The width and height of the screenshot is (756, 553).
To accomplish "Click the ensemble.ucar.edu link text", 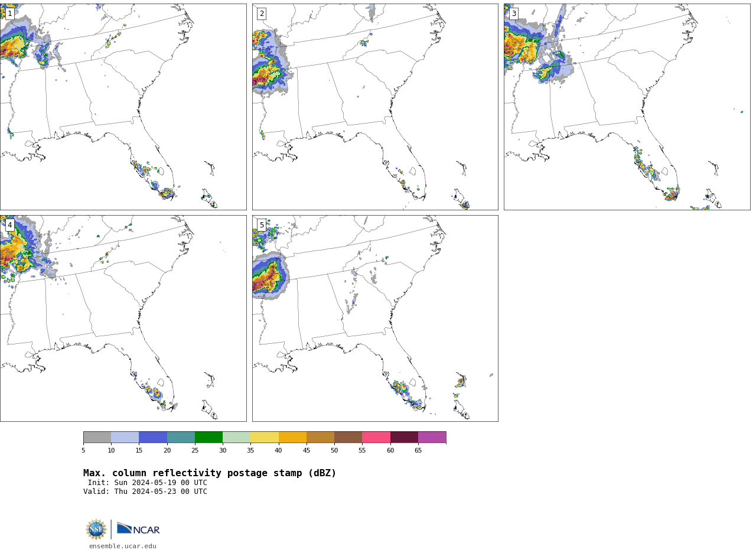I will [x=123, y=546].
